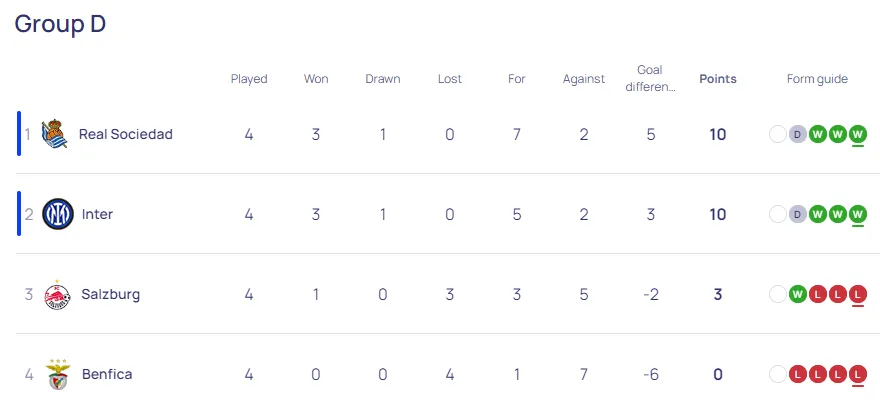Click the Real Sociedad club crest
The image size is (880, 404).
pos(55,134)
